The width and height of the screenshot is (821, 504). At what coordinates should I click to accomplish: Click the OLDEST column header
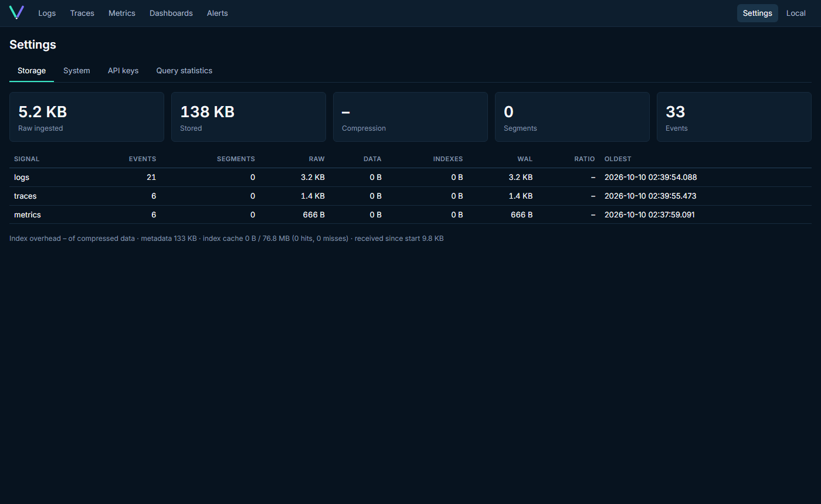(618, 159)
